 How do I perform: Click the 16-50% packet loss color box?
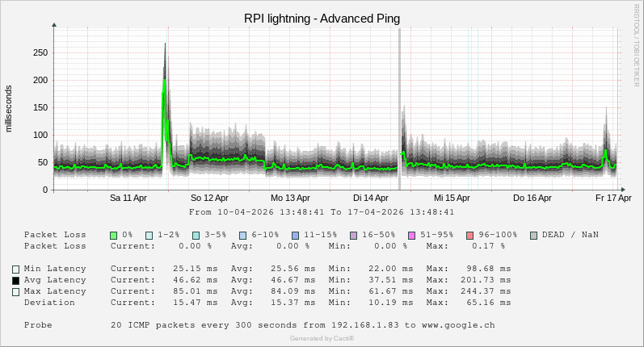tap(353, 235)
